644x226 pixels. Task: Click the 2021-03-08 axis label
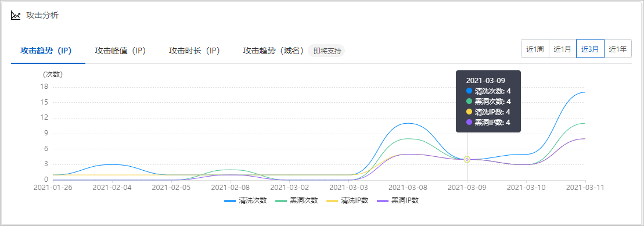pos(408,187)
